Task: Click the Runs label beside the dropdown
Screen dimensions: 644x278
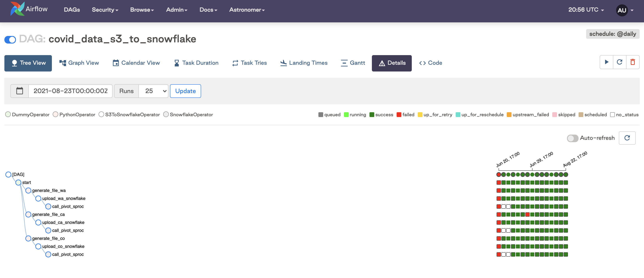Action: tap(126, 91)
